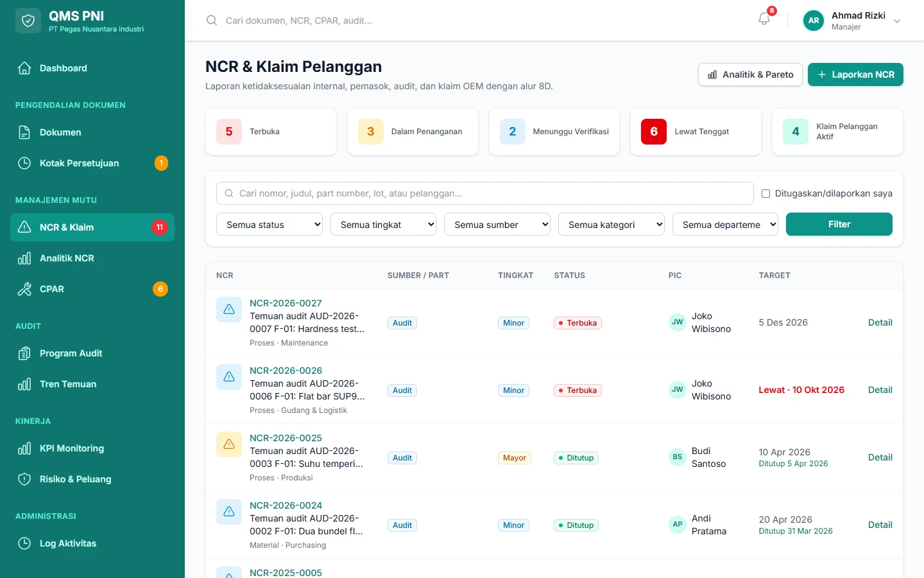Click the Analitik NCR bar chart icon

24,258
